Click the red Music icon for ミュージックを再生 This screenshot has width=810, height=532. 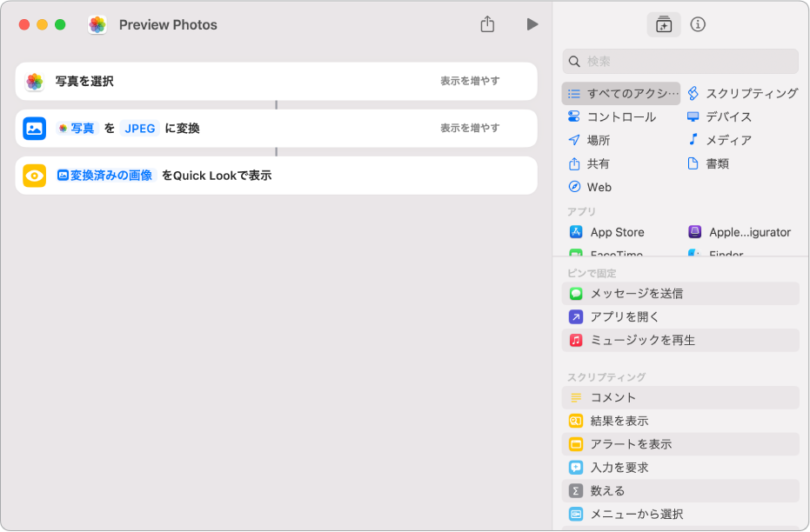[x=576, y=340]
